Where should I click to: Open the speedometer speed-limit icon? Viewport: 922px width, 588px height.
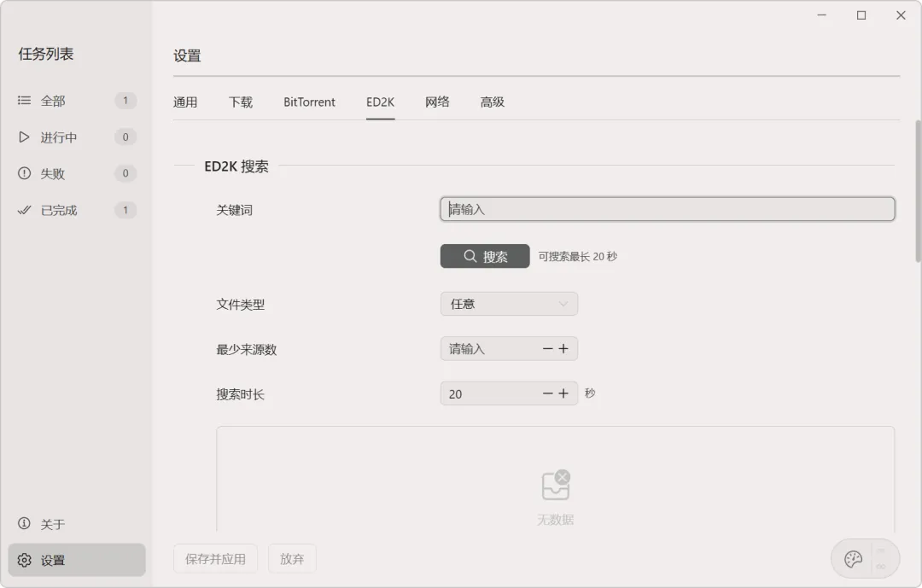853,559
